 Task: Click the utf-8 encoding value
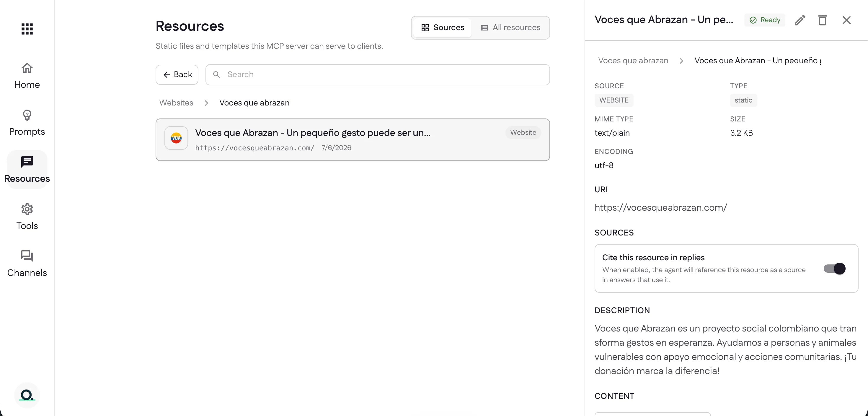(x=603, y=165)
